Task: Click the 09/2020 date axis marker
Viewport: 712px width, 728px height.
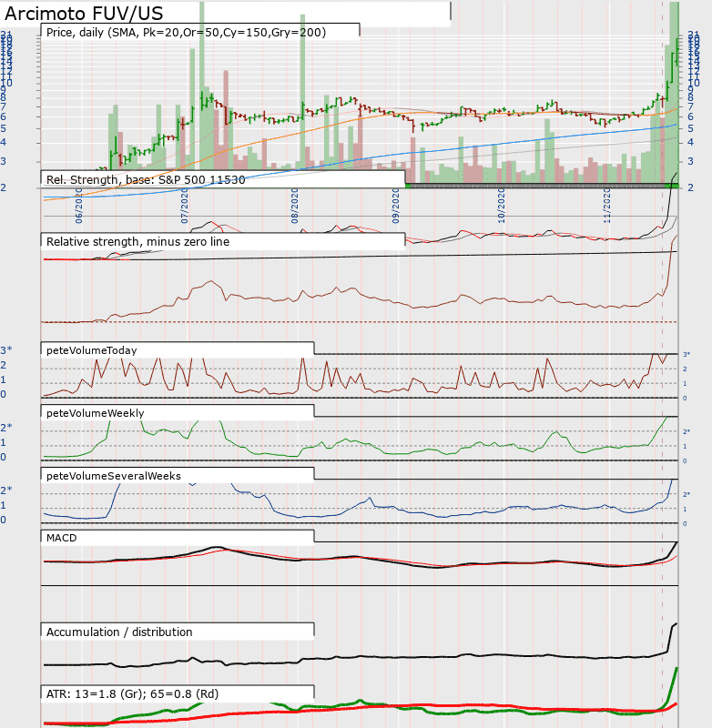Action: (x=395, y=206)
